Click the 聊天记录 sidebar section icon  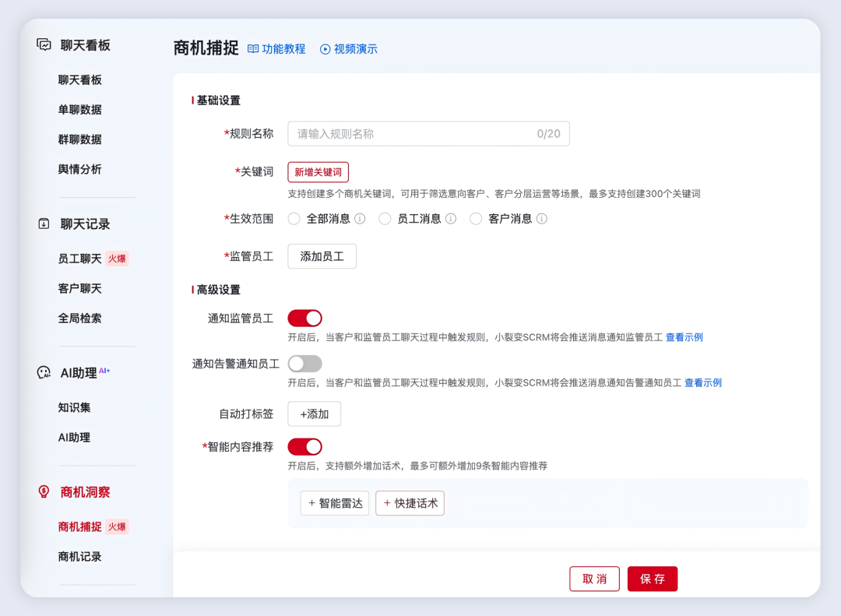tap(44, 224)
